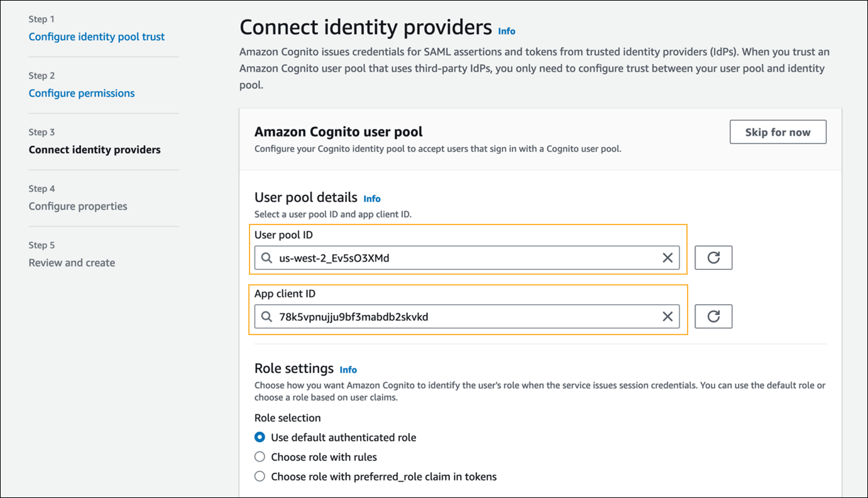Viewport: 868px width, 498px height.
Task: Open Info link beside User pool details
Action: 372,199
